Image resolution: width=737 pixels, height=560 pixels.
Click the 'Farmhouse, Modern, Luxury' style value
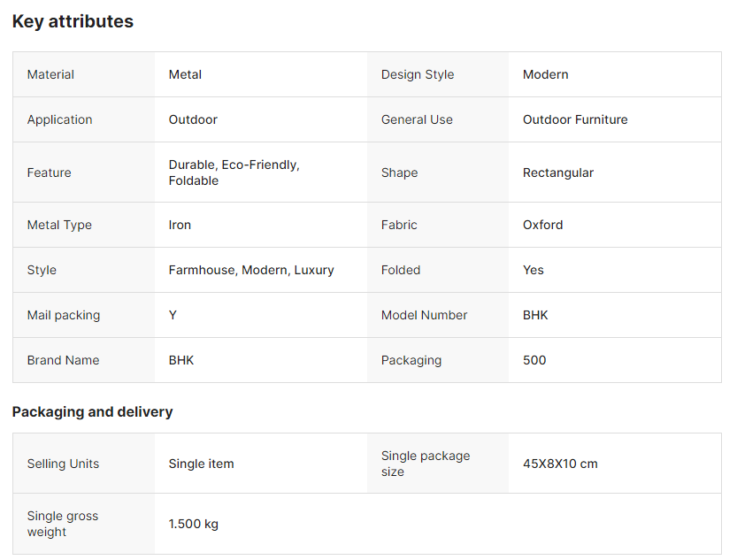(251, 271)
